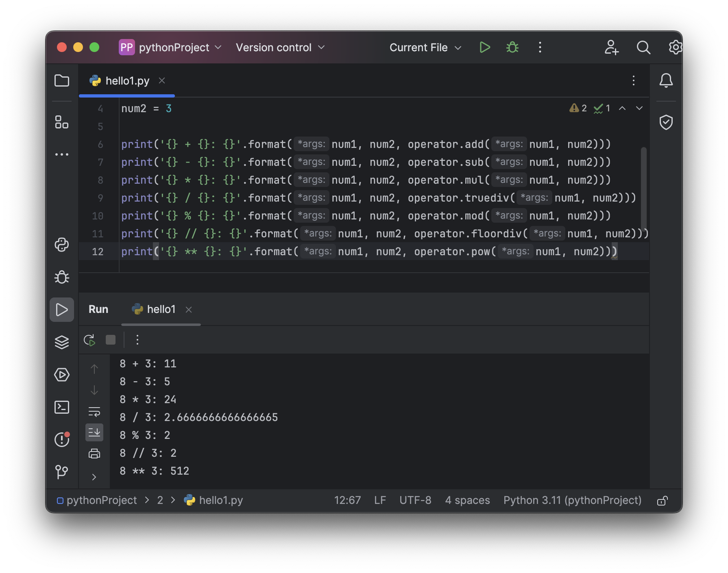Toggle the Run tool window button

62,310
